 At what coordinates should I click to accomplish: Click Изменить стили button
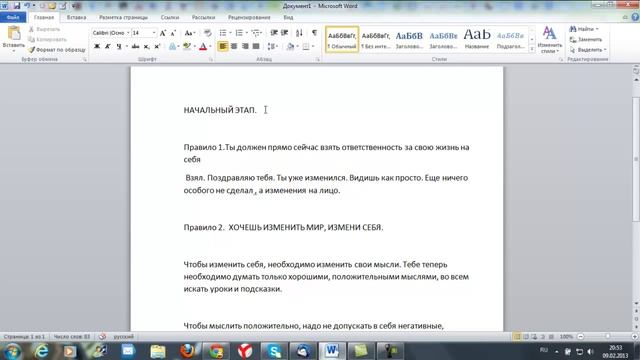point(550,40)
